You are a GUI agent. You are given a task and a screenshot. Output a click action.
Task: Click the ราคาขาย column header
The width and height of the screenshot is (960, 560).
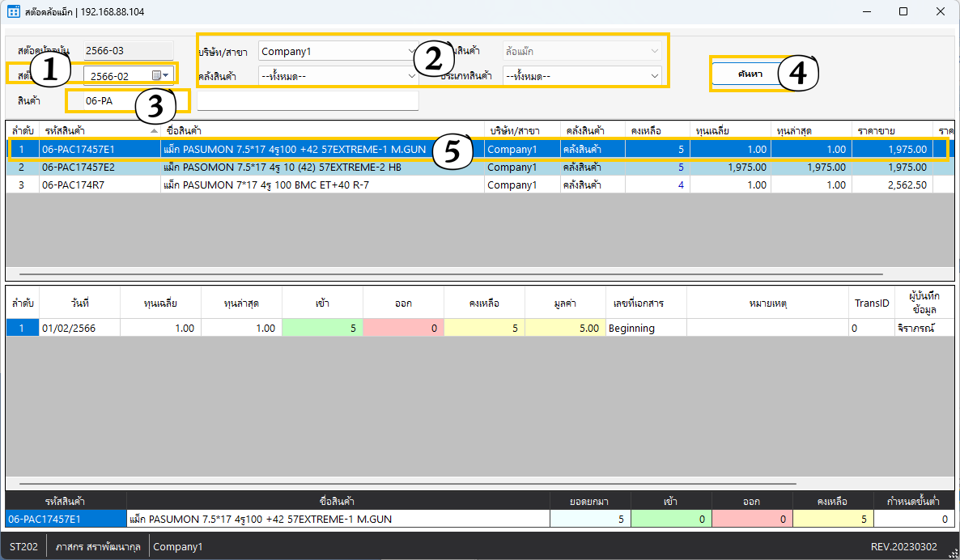pos(892,130)
